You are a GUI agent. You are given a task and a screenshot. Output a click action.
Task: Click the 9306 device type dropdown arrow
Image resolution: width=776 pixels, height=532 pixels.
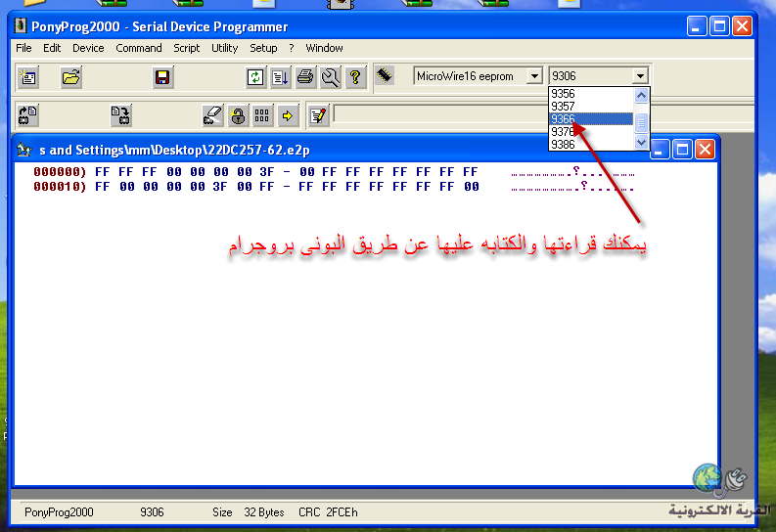(x=640, y=76)
